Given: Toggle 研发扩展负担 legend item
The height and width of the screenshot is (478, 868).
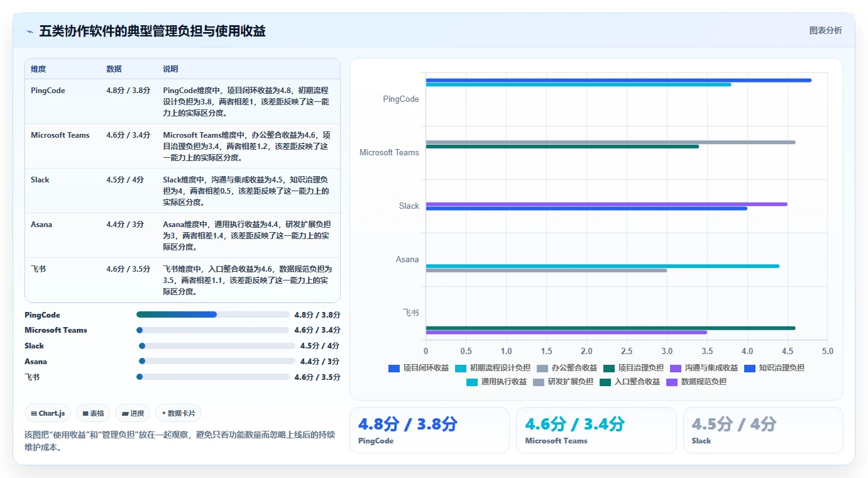Looking at the screenshot, I should point(563,382).
